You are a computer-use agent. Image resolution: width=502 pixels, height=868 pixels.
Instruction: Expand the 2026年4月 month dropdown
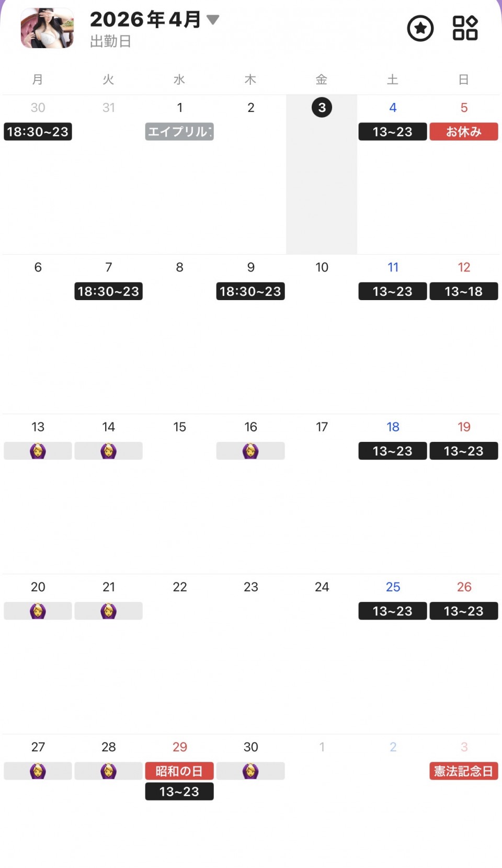click(x=212, y=20)
